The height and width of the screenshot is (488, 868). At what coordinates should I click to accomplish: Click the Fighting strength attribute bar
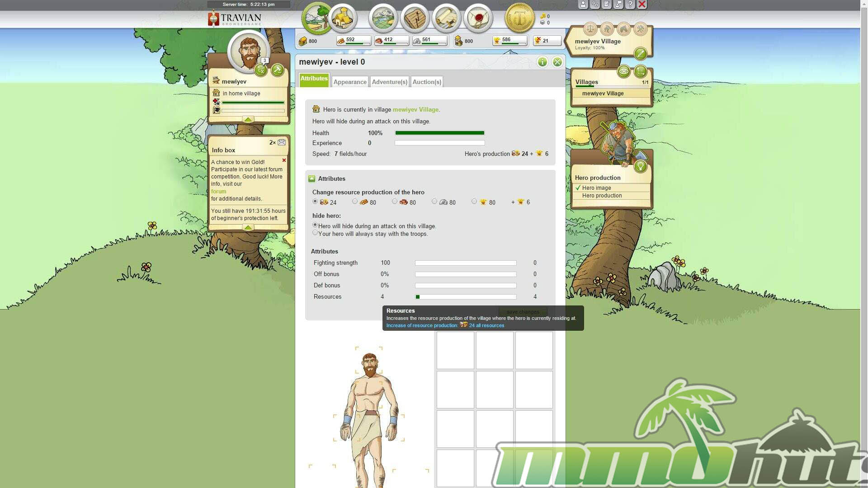coord(466,263)
